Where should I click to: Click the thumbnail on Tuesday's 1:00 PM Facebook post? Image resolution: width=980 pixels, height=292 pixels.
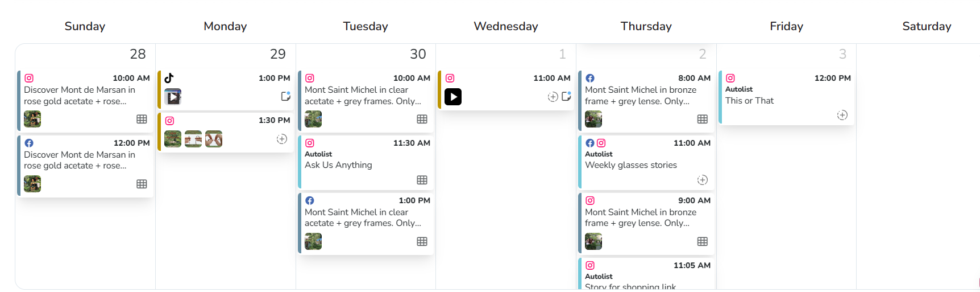coord(313,241)
